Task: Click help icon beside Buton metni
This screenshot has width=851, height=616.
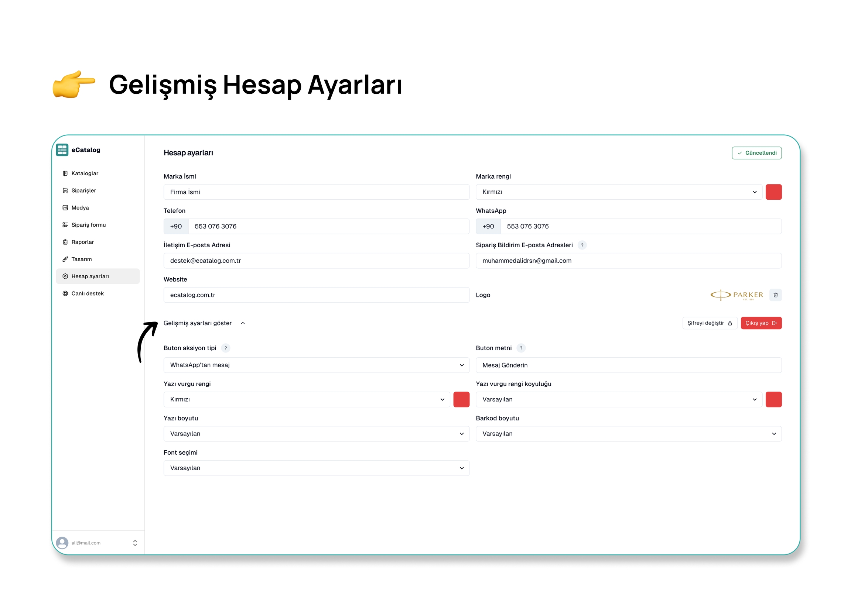Action: pyautogui.click(x=521, y=348)
